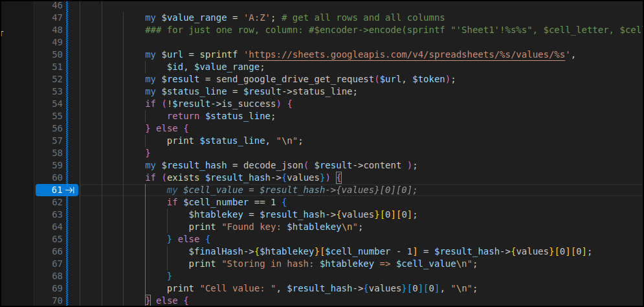The image size is (644, 307).
Task: Click the green comment on line 48
Action: point(388,30)
